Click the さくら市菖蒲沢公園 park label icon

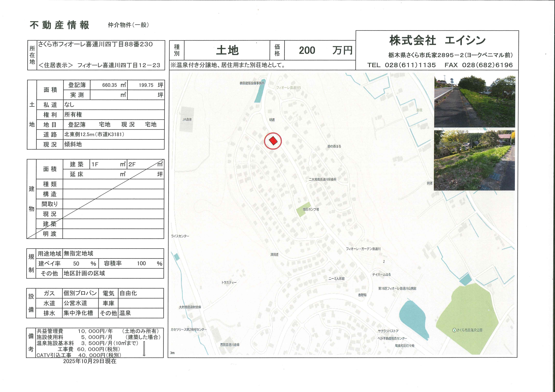(x=454, y=330)
